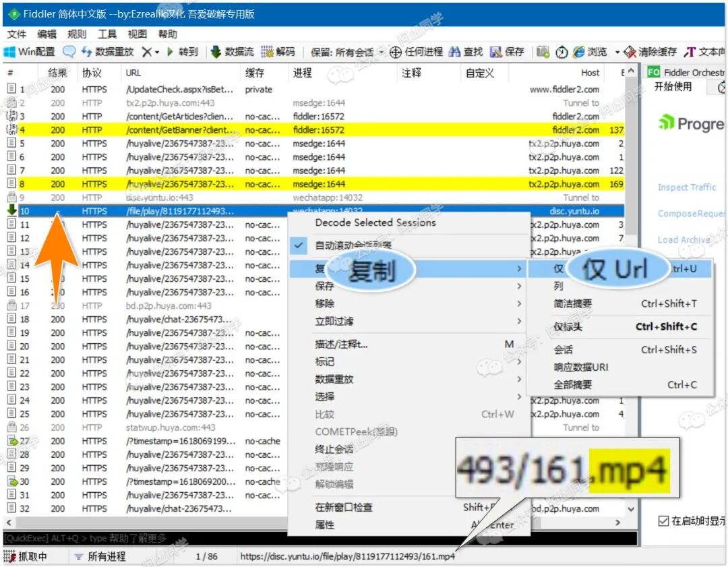Choose Decode Selected Sessions
This screenshot has width=728, height=567.
[x=375, y=222]
